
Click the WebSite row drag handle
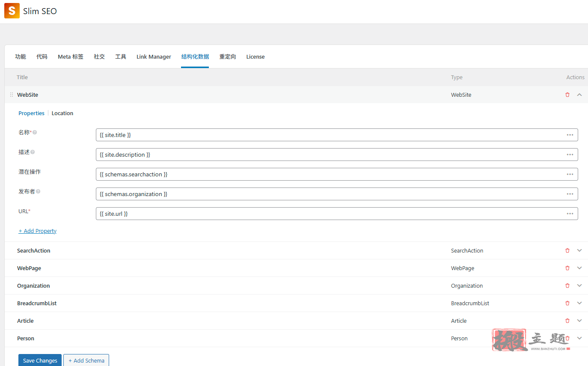12,95
